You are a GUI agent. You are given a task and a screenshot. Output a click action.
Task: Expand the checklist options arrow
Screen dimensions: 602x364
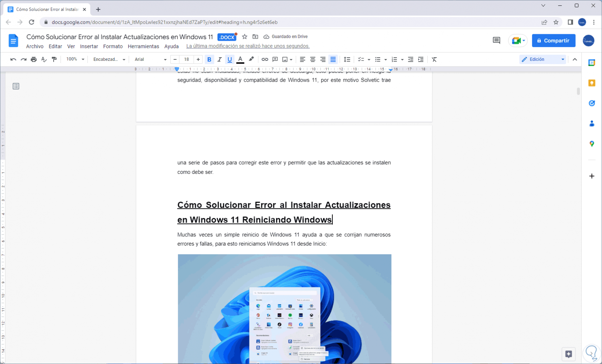point(369,59)
